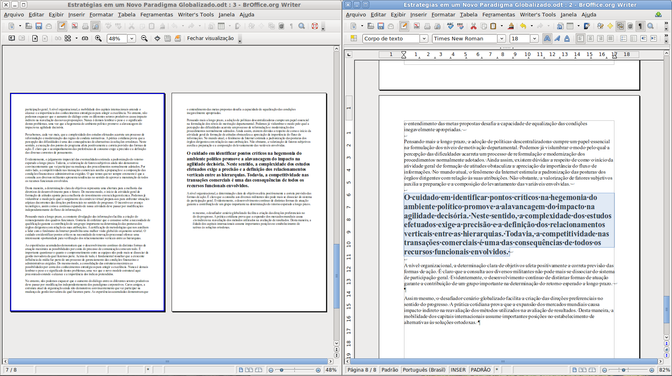Click Save icon in right Writer window
Image resolution: width=672 pixels, height=376 pixels.
381,26
